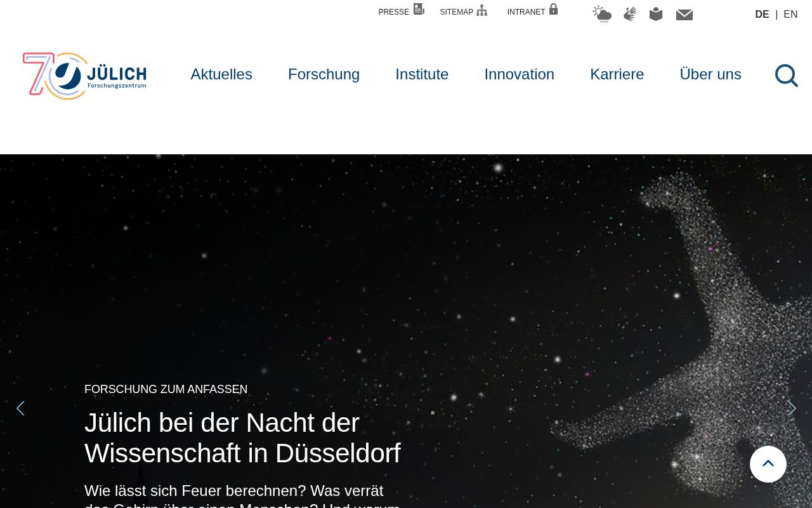Image resolution: width=812 pixels, height=508 pixels.
Task: Go to previous slide arrow
Action: [20, 408]
